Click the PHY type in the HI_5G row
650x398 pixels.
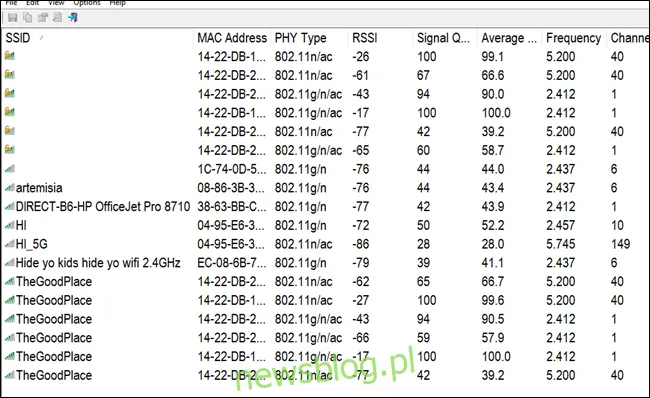pyautogui.click(x=303, y=244)
